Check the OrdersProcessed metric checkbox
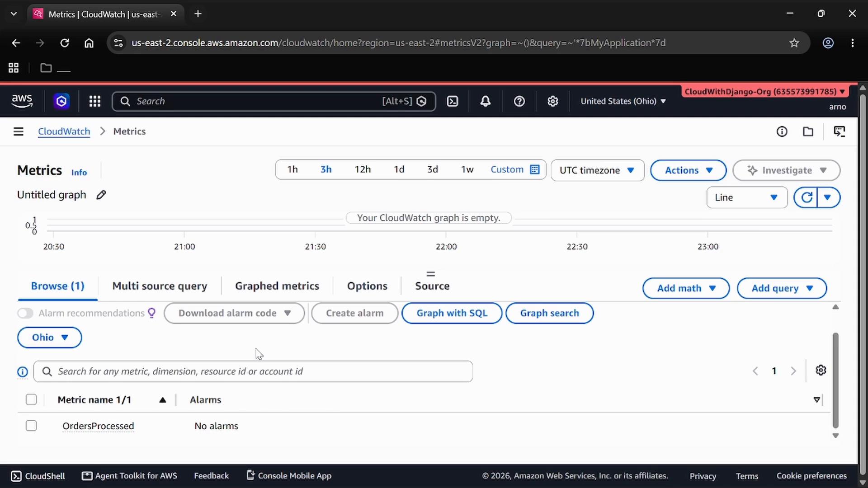This screenshot has height=488, width=868. point(31,426)
